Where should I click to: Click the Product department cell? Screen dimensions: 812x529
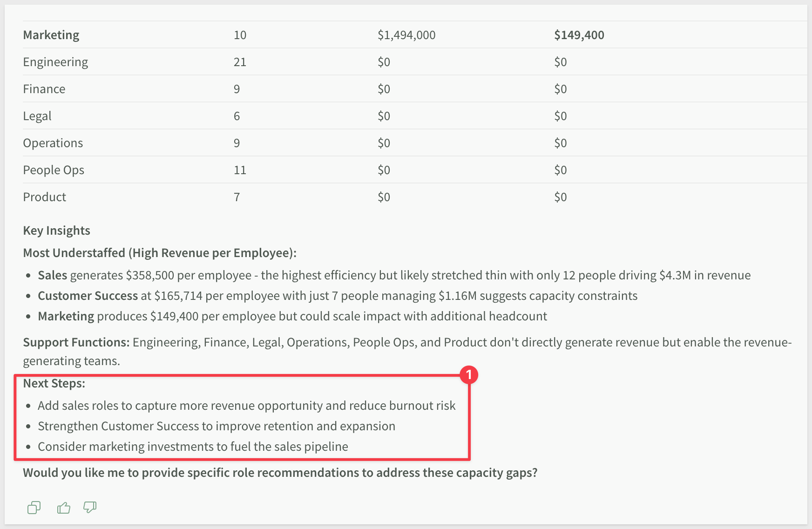point(45,197)
